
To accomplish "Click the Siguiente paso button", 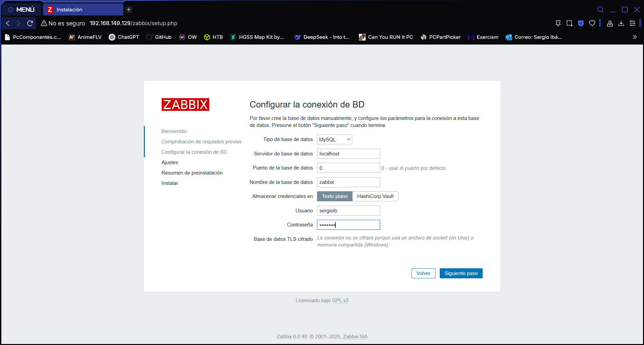I will click(x=461, y=273).
